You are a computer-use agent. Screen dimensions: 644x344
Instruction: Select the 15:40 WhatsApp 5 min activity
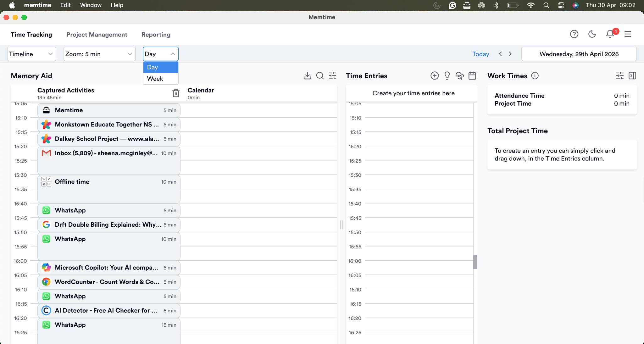(109, 210)
